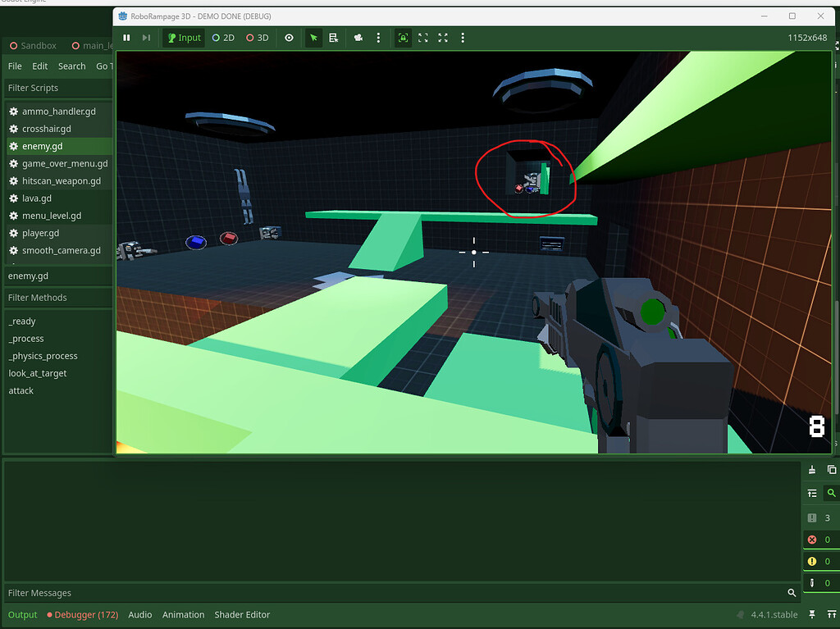Screen dimensions: 840x629
Task: Open the options menu beside camera override
Action: pos(377,37)
